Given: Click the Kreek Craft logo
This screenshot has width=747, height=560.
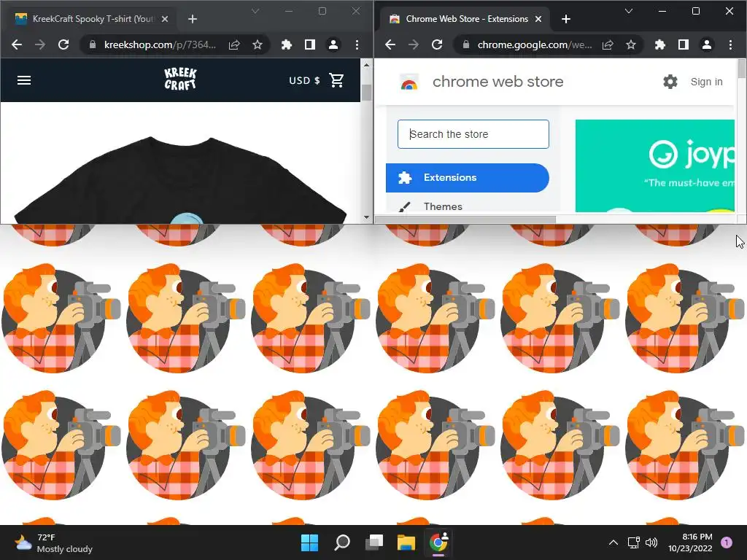Looking at the screenshot, I should tap(180, 79).
